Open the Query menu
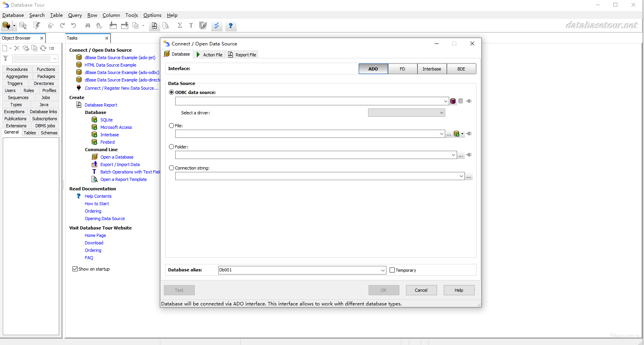Screen dimensions: 644x345 75,15
